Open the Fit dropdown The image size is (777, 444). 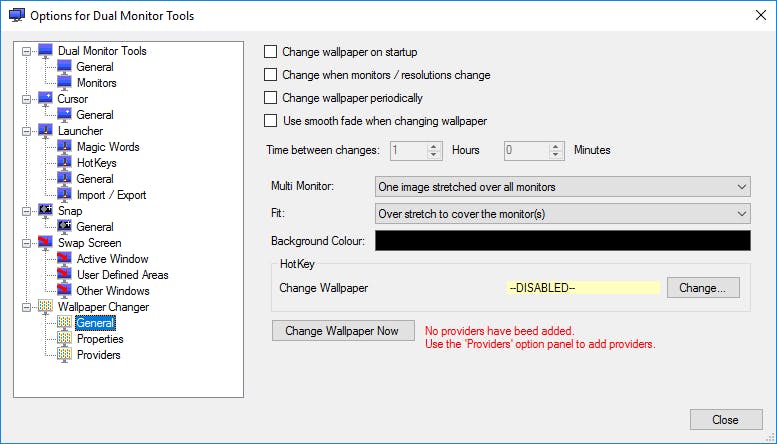click(x=562, y=213)
